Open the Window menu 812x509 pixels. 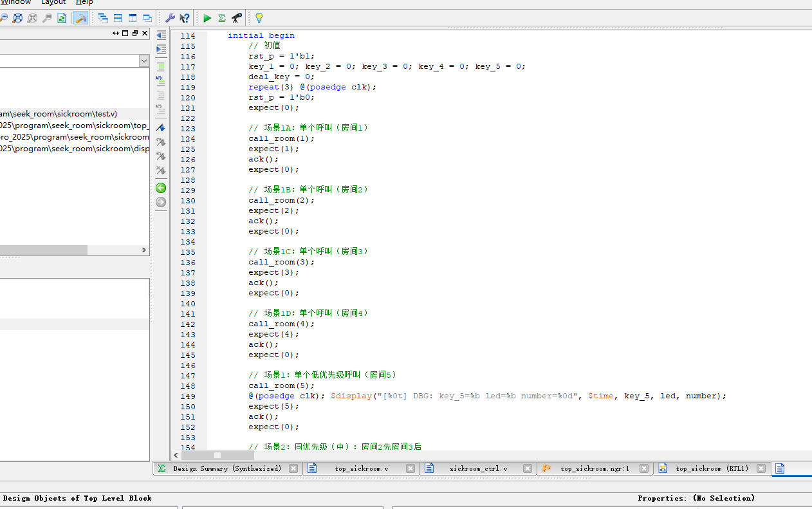click(x=15, y=3)
